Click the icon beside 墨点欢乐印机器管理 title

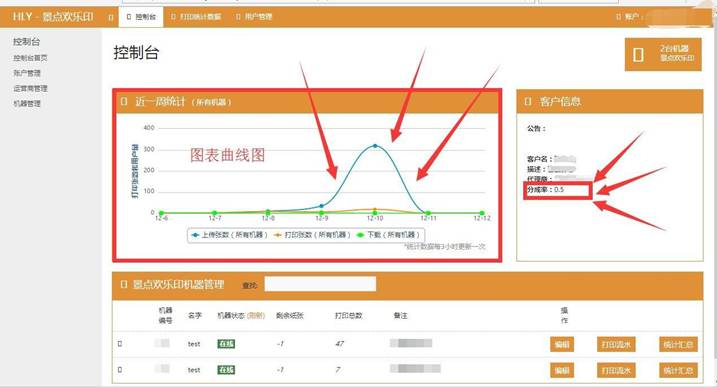click(x=124, y=284)
